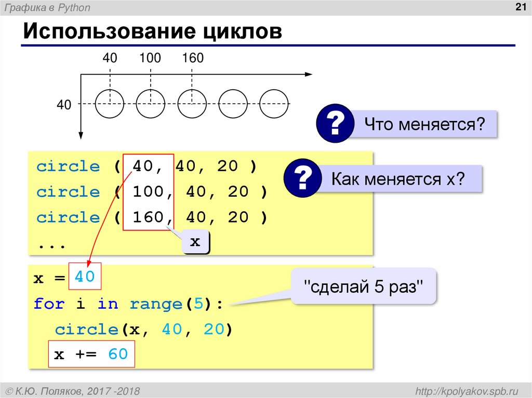This screenshot has width=532, height=398.
Task: Toggle the red box containing the value 40
Action: tap(85, 277)
